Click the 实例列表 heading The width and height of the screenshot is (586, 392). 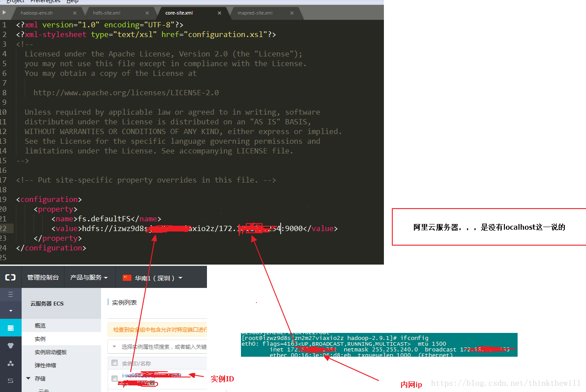[124, 302]
